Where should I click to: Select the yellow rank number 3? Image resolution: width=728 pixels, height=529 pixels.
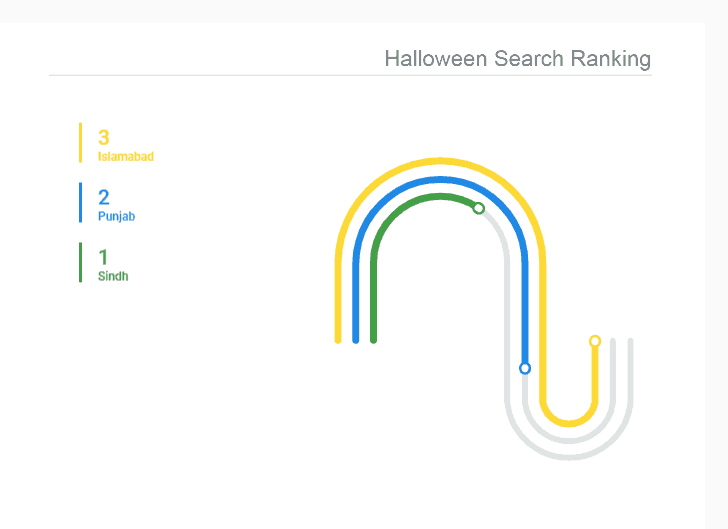click(104, 138)
